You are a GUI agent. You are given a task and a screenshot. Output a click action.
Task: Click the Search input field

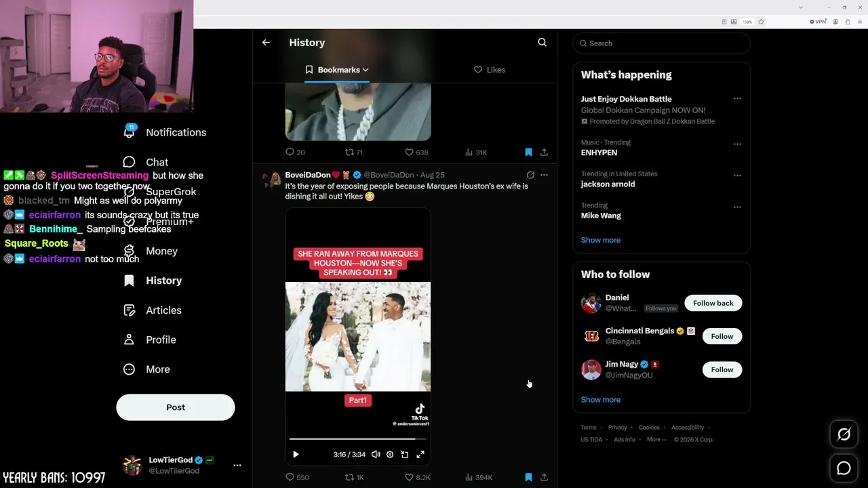(661, 43)
